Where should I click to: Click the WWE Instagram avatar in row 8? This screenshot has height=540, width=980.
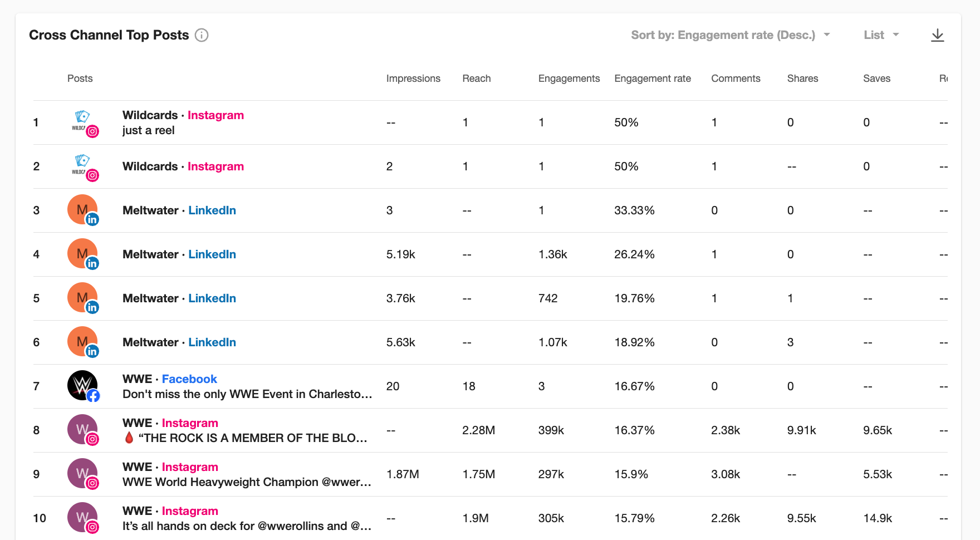pos(82,430)
